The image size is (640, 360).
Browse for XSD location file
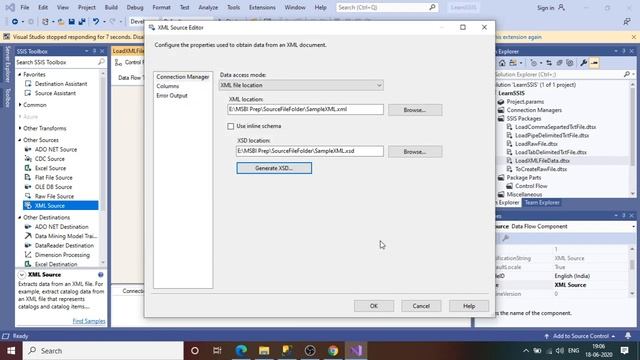(x=415, y=151)
